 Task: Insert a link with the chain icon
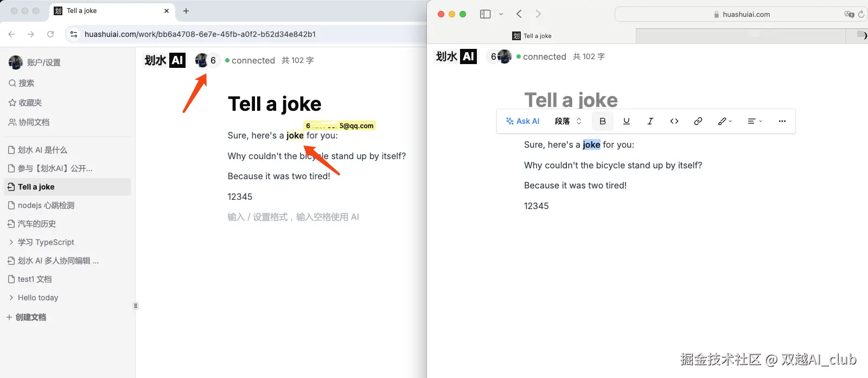point(698,121)
